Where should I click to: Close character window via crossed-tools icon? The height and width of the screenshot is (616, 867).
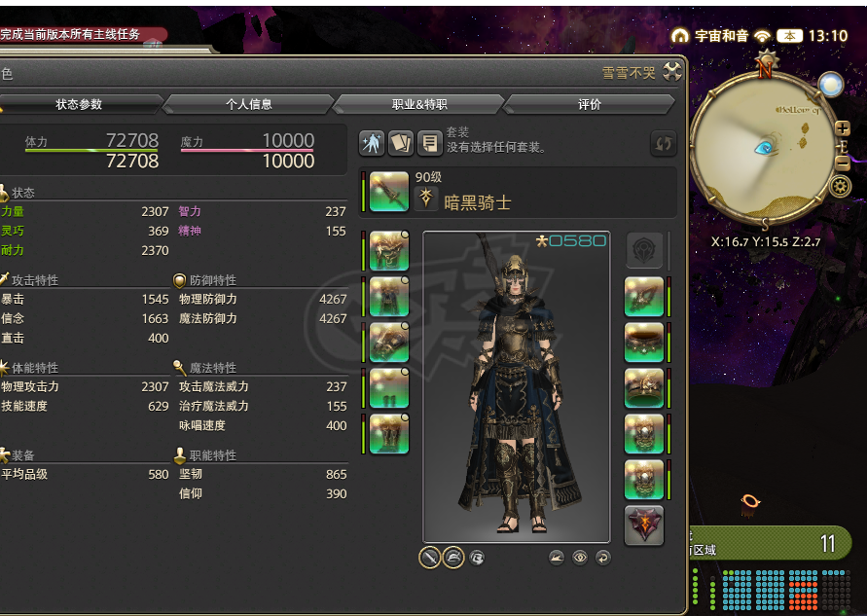[672, 71]
